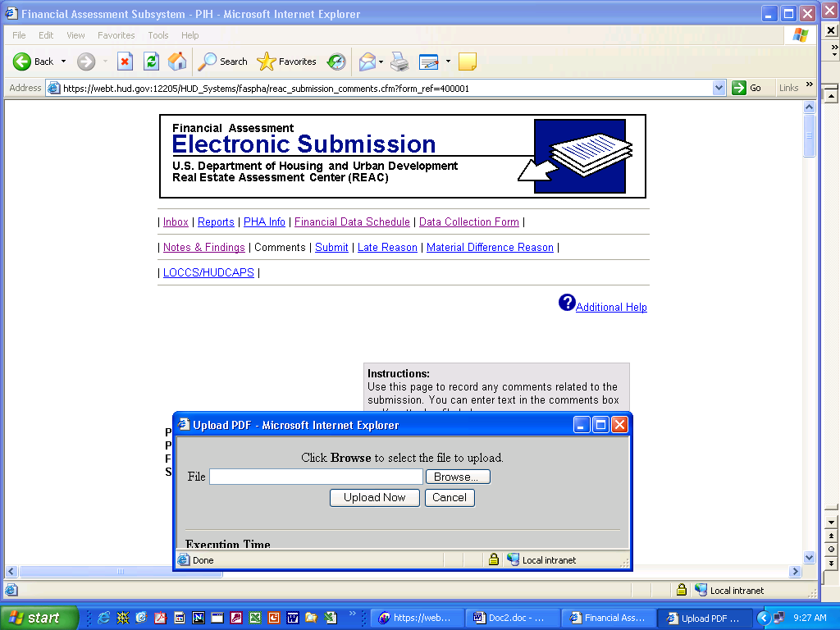Open the Mail button dropdown arrow
840x630 pixels.
[x=381, y=62]
